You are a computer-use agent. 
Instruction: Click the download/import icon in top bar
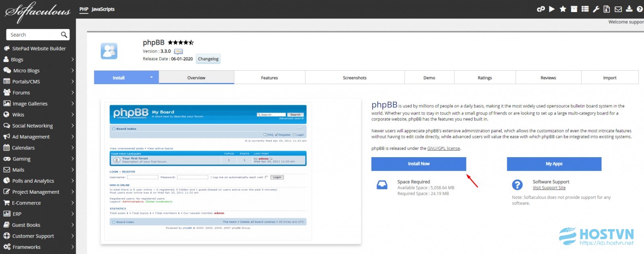pyautogui.click(x=629, y=9)
